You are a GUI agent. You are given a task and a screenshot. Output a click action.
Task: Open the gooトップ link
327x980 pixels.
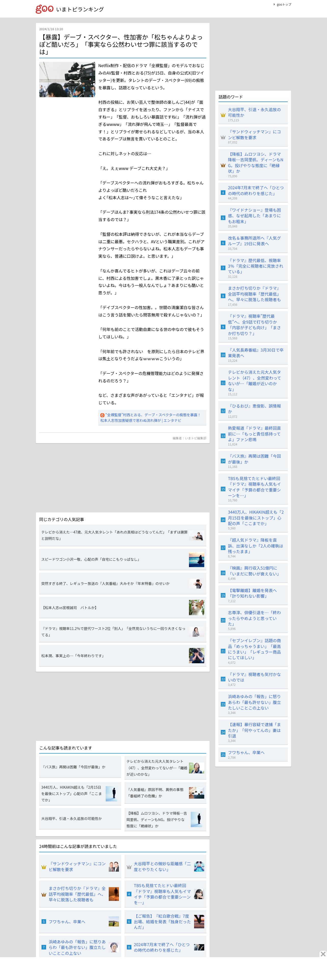click(x=284, y=5)
